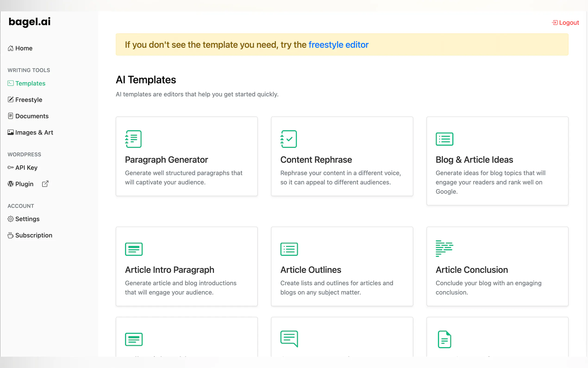The height and width of the screenshot is (368, 588).
Task: Click the Article Outlines list icon
Action: tap(289, 249)
